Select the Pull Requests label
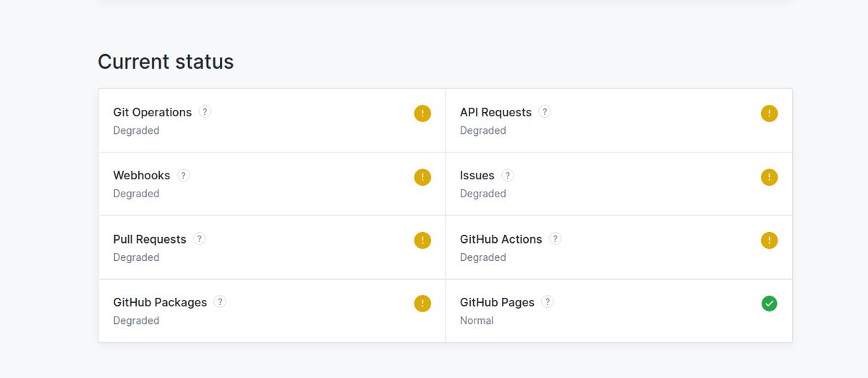868x378 pixels. click(150, 239)
